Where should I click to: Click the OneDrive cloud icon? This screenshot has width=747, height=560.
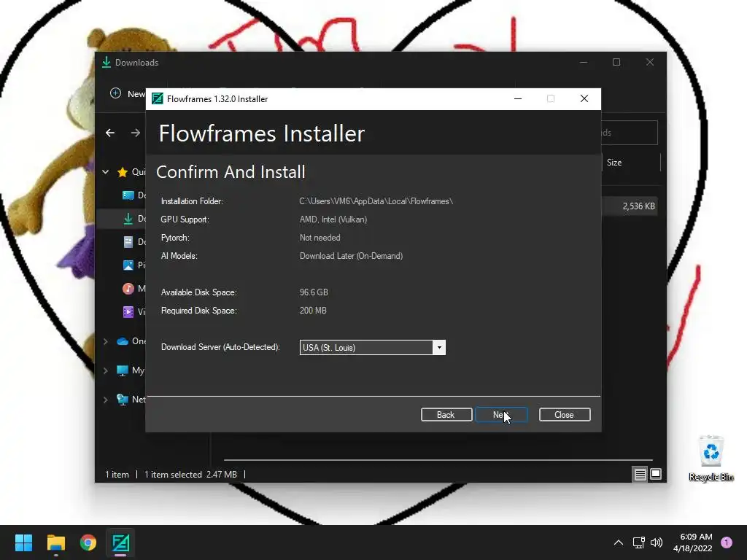123,341
